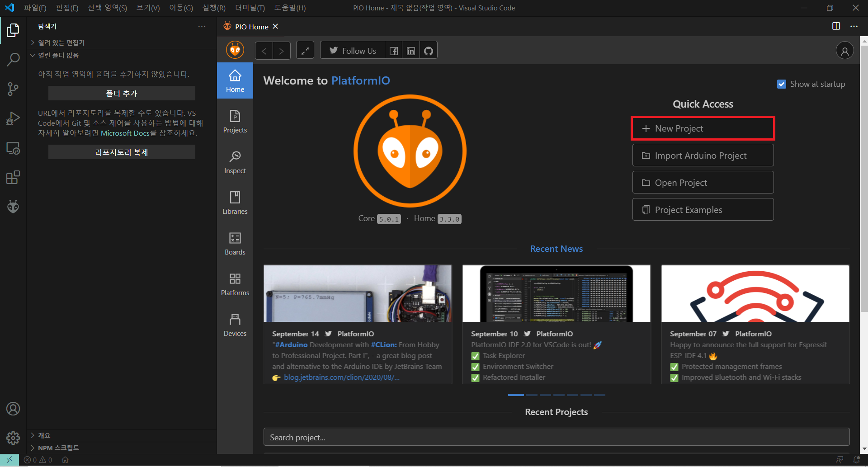The image size is (868, 467).
Task: Click PlatformIO home icon in status bar
Action: coord(65,460)
